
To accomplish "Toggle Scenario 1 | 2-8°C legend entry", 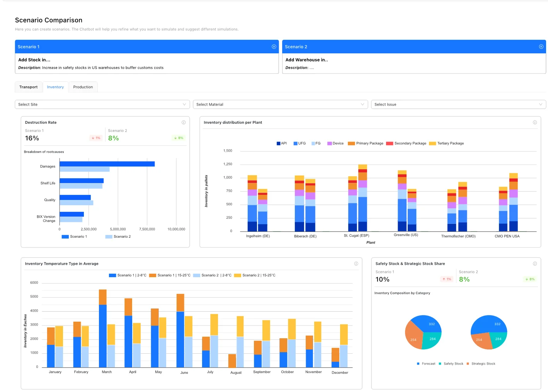I will tap(128, 275).
